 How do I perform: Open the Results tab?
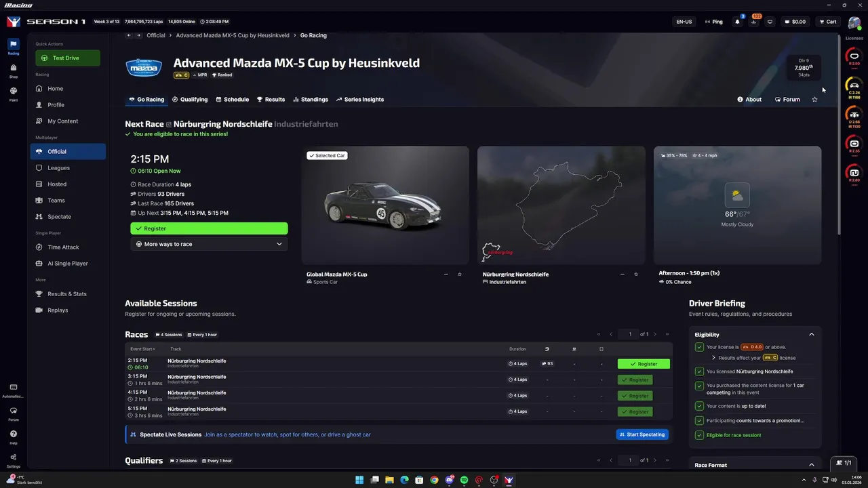pyautogui.click(x=271, y=100)
